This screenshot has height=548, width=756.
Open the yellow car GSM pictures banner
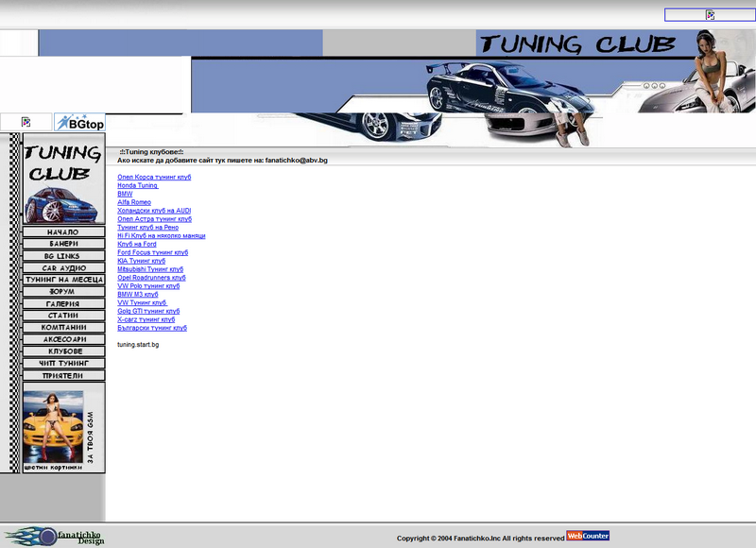pos(63,428)
